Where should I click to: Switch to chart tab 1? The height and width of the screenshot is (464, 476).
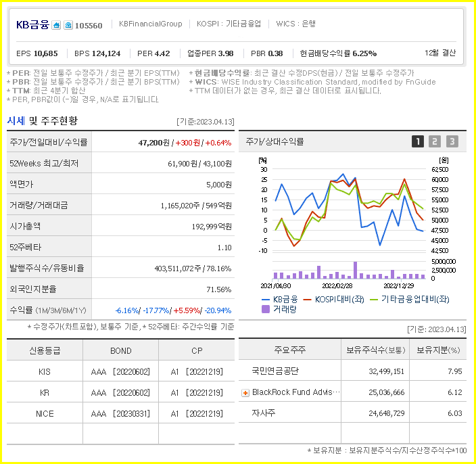point(418,141)
